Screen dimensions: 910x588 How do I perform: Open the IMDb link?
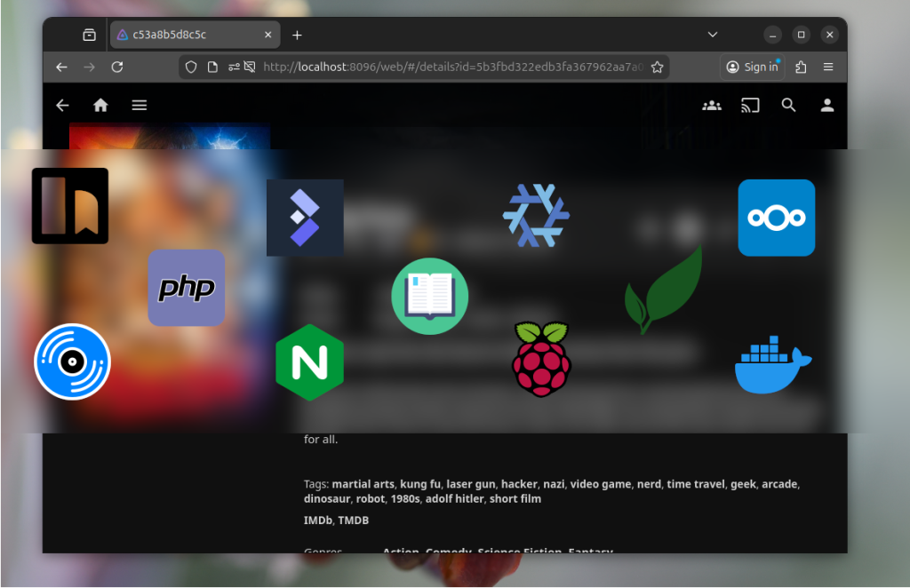click(318, 520)
